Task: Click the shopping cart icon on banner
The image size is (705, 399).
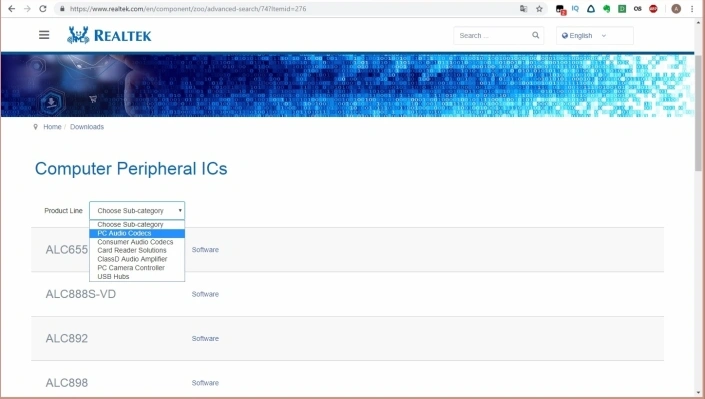Action: click(93, 99)
